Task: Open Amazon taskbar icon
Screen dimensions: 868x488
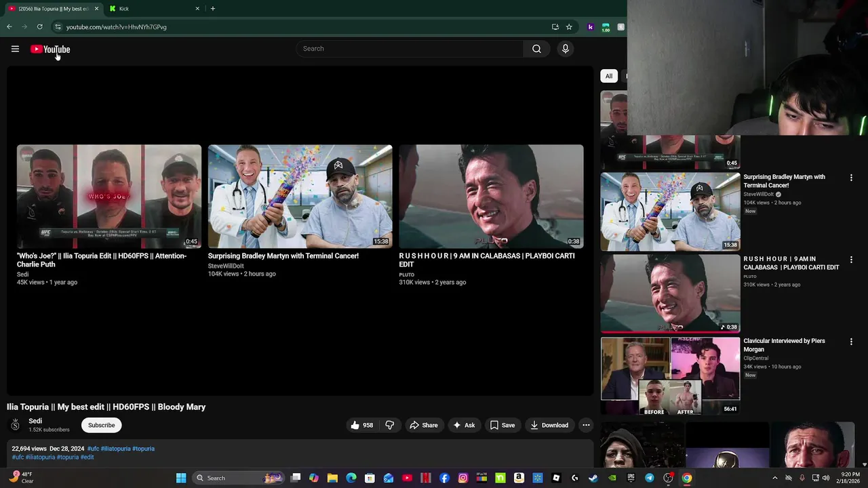Action: 519,478
